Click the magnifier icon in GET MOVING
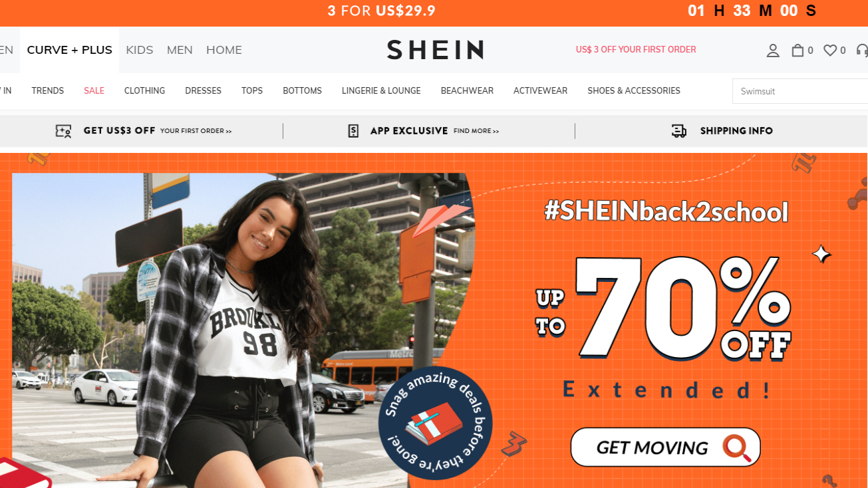 738,447
